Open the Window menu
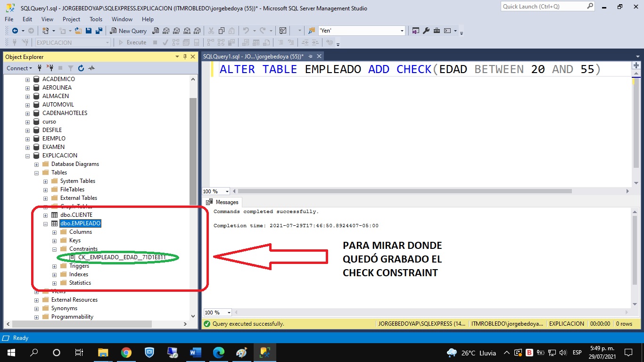Screen dimensions: 644x362 coord(122,19)
